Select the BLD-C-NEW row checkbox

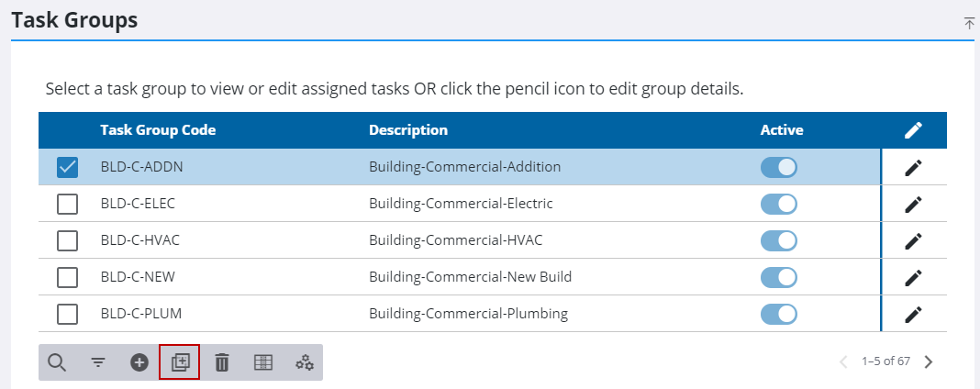[68, 277]
